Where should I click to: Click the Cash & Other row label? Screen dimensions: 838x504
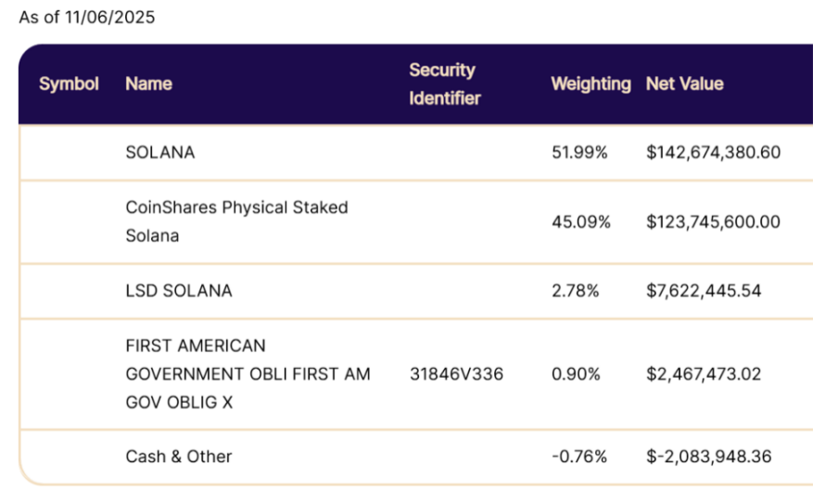point(179,457)
